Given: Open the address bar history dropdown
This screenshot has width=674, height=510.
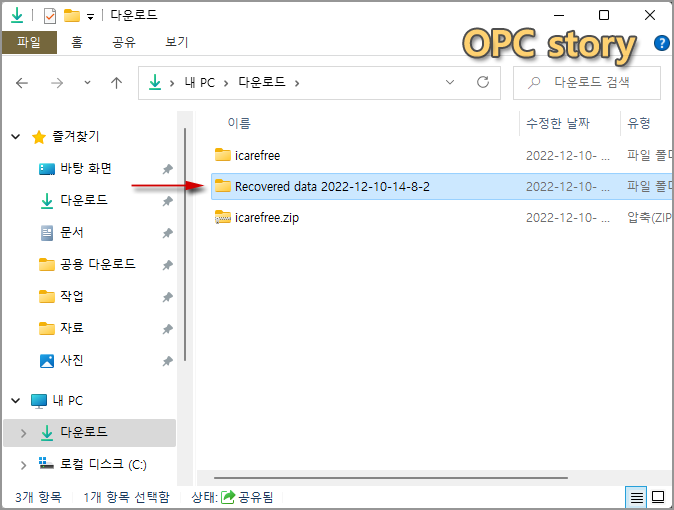Looking at the screenshot, I should (450, 83).
